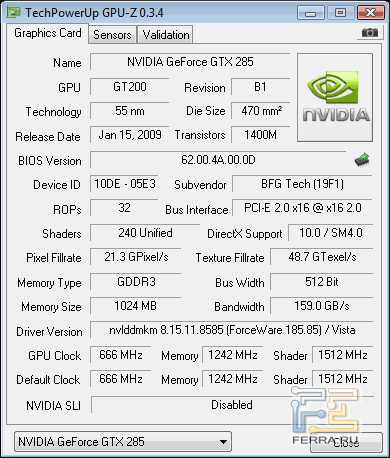390x458 pixels.
Task: Click the Bus Interface value PCI-E 2.0 x16
Action: tap(302, 208)
